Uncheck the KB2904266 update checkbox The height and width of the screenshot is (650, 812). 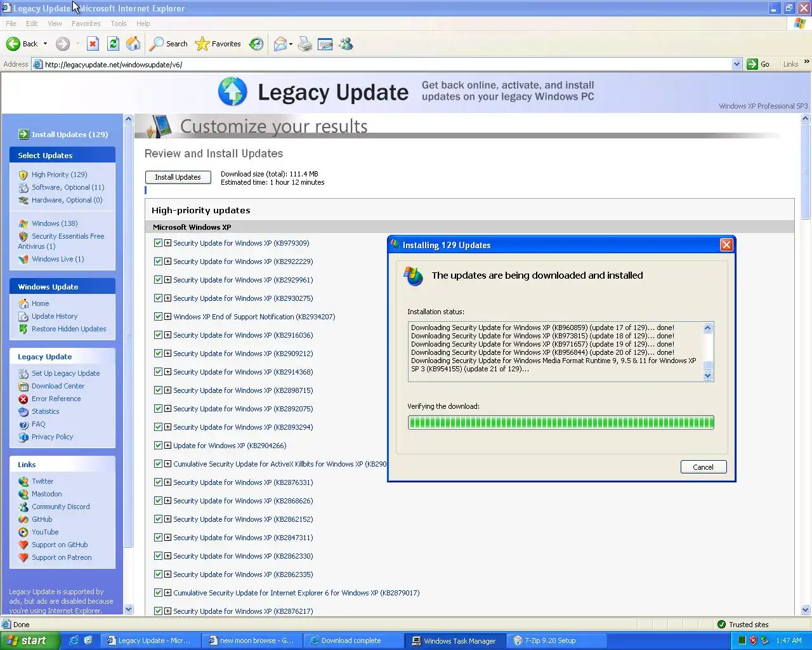(158, 446)
